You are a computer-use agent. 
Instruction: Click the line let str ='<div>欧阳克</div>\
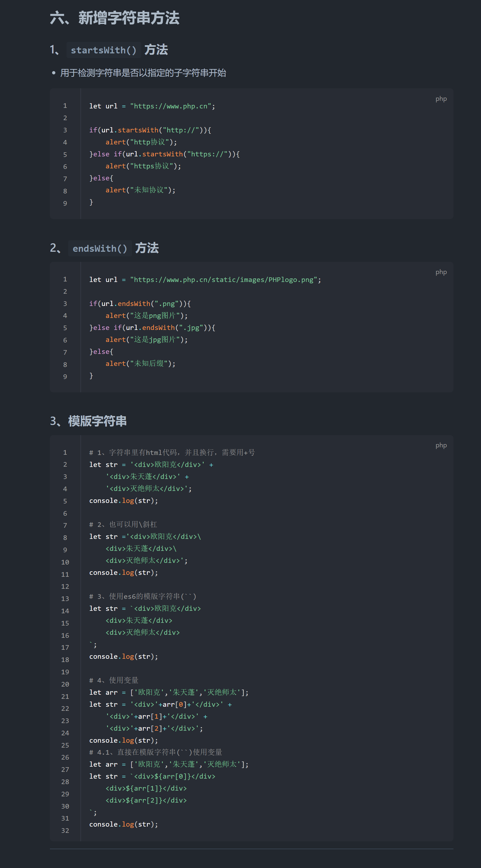tap(145, 536)
